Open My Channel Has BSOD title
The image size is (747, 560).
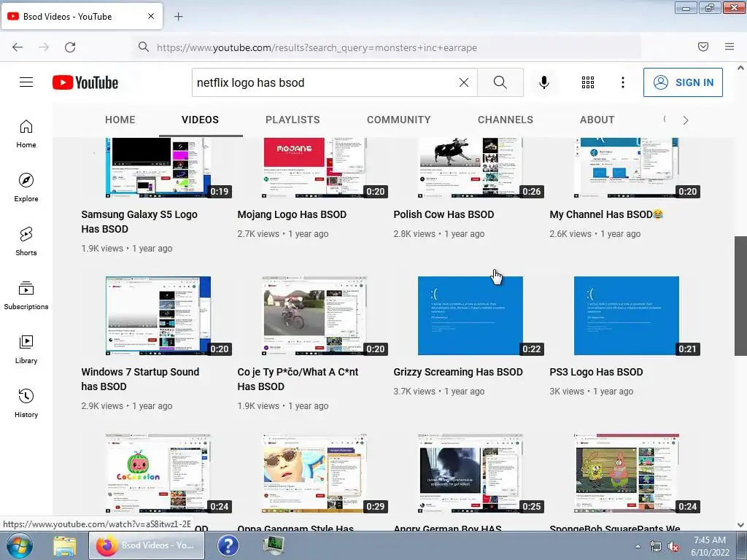pyautogui.click(x=606, y=214)
